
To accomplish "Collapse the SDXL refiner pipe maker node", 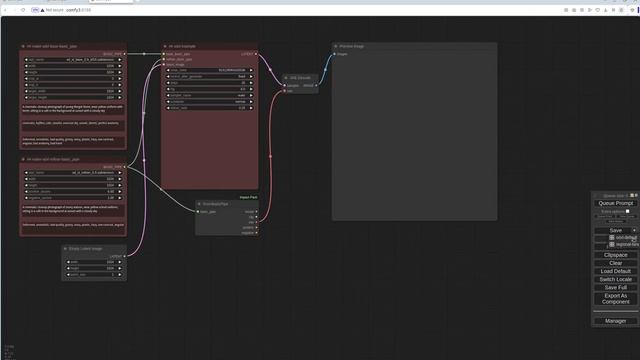I will [23, 160].
